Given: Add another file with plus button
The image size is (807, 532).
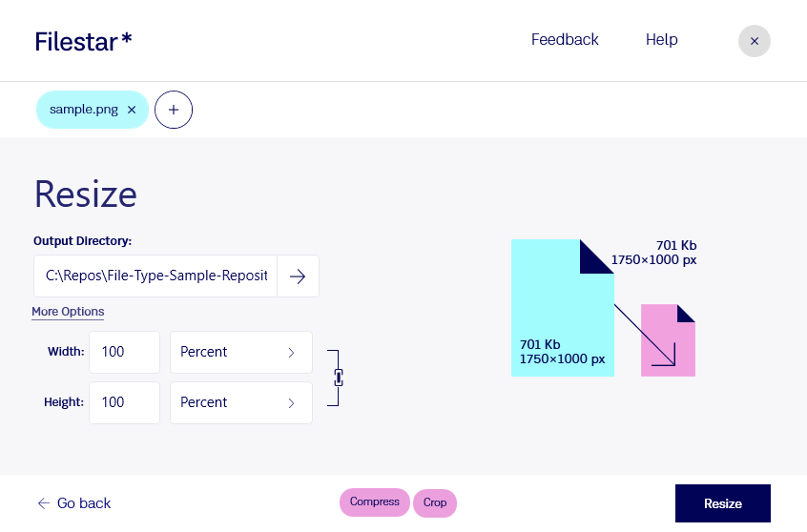Looking at the screenshot, I should click(x=174, y=110).
